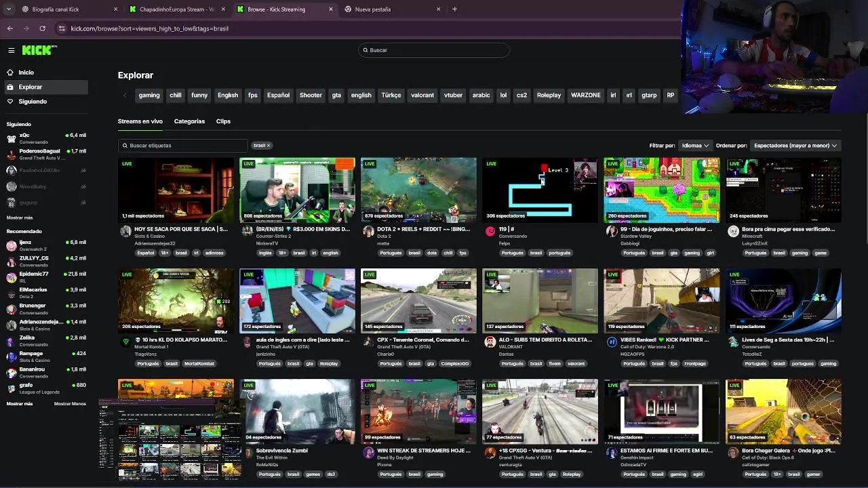Click the Siguiendo heart icon

(10, 102)
